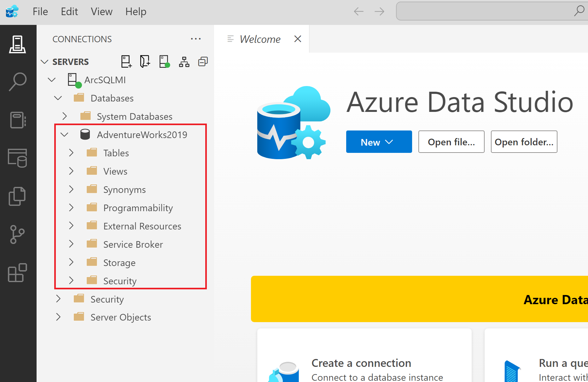Select the Databases folder label
This screenshot has height=382, width=588.
[x=112, y=98]
